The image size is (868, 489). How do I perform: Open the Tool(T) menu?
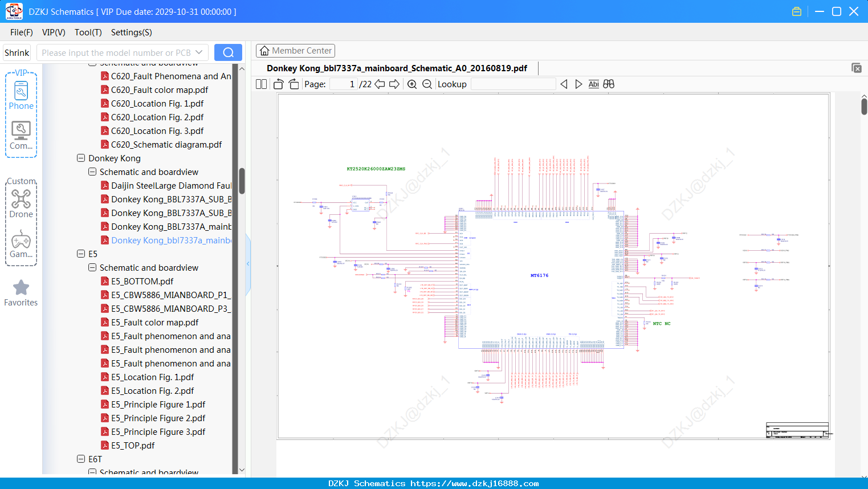click(88, 32)
